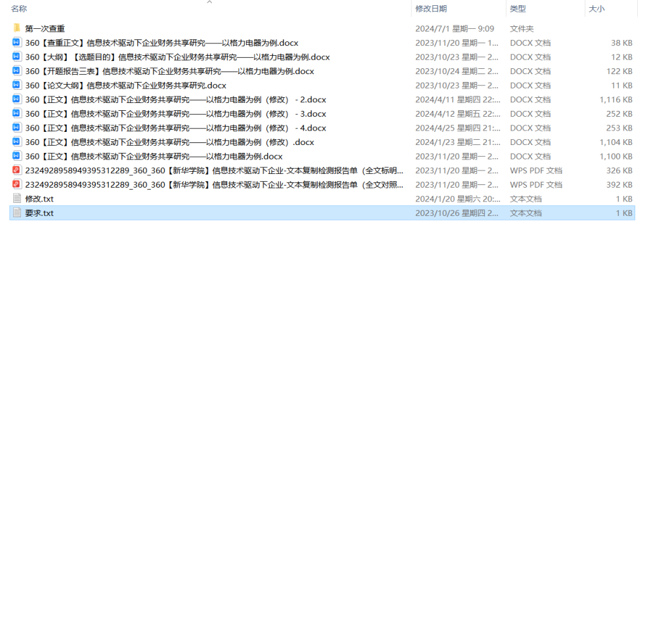Viewport: 672px width, 620px height.
Task: Click the Word icon of 360【开题报告三表】 file
Action: [17, 71]
